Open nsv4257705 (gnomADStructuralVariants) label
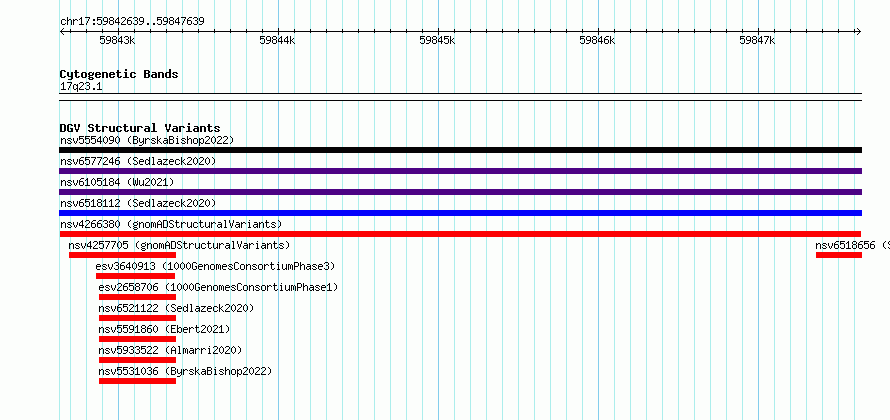 (x=179, y=245)
